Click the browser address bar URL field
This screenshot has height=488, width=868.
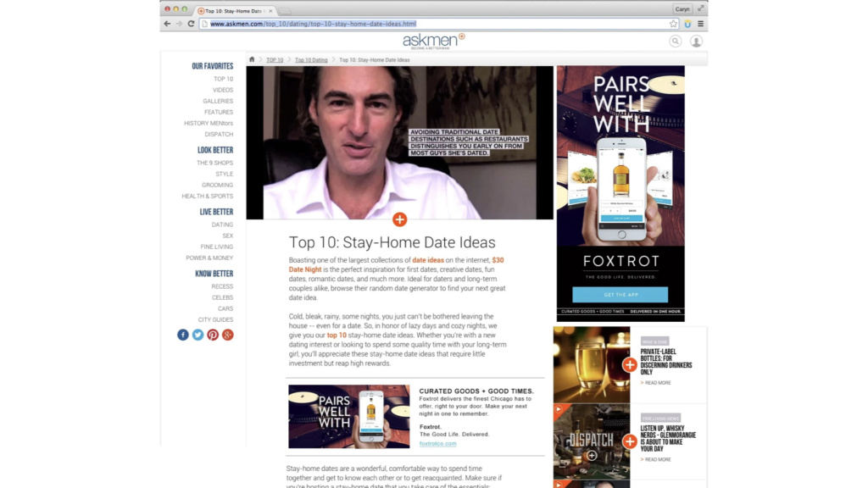[x=424, y=24]
